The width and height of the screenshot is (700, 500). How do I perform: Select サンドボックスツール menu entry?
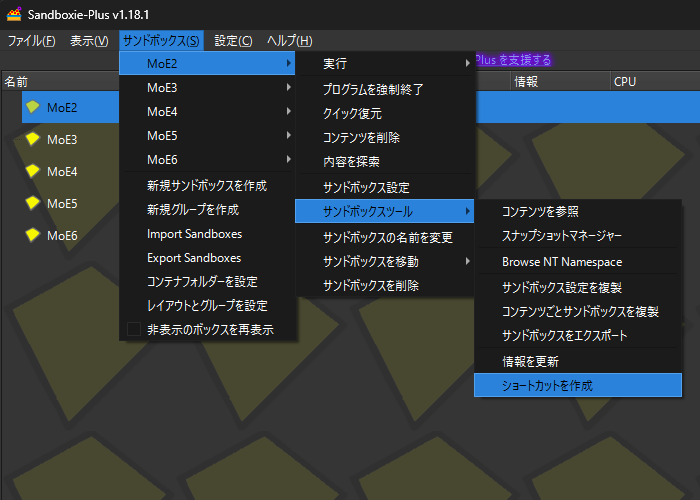coord(384,211)
